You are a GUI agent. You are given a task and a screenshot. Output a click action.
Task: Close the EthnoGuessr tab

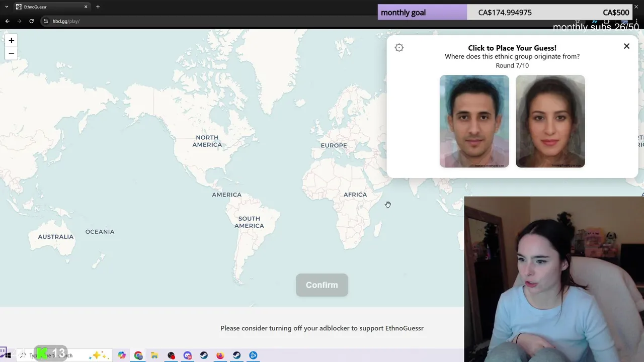pyautogui.click(x=86, y=7)
